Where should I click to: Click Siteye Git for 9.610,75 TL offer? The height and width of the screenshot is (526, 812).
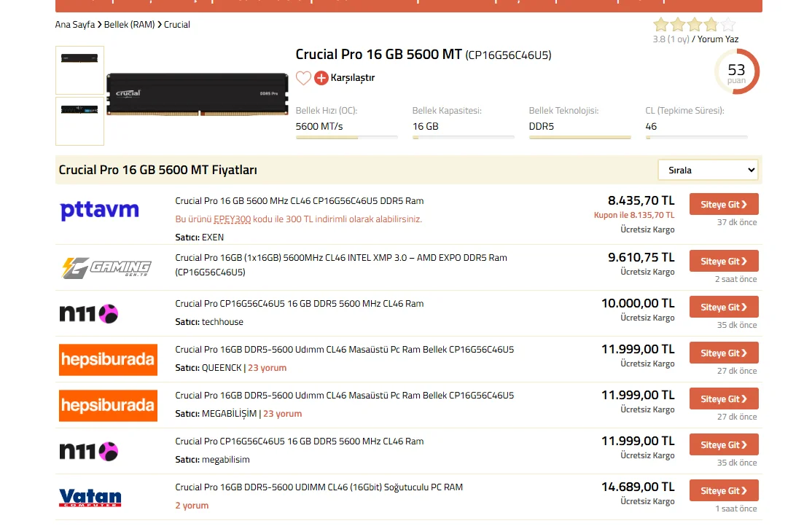[x=724, y=261]
